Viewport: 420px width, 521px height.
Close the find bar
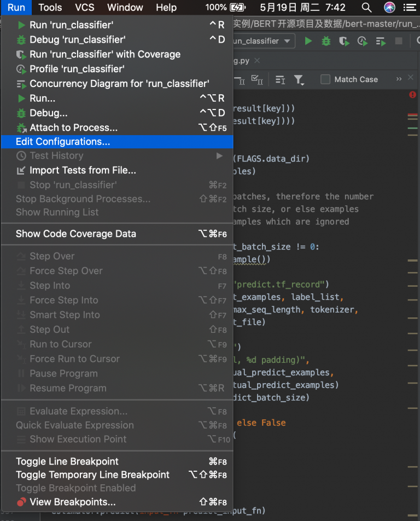(x=411, y=77)
